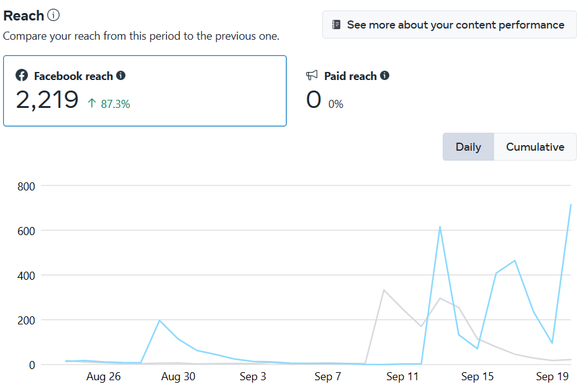The height and width of the screenshot is (392, 588).
Task: Switch chart to Daily view
Action: pyautogui.click(x=468, y=147)
